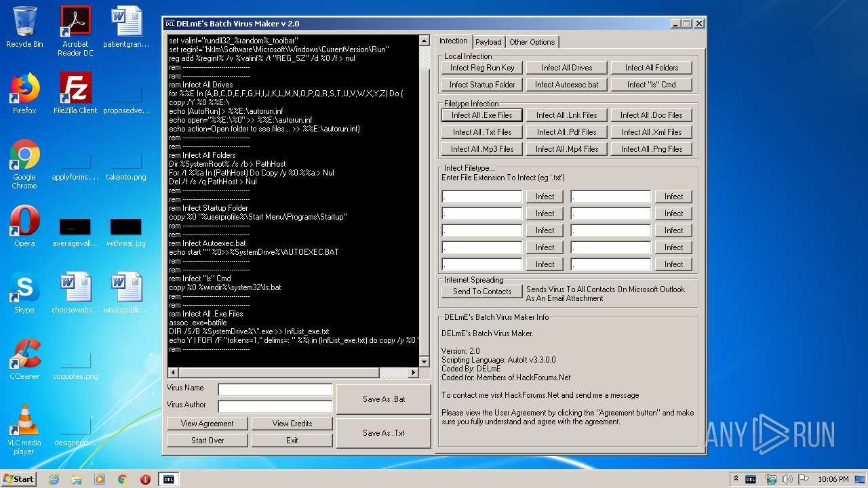The image size is (868, 488).
Task: Click the DEL icon in the system tray
Action: pos(751,479)
